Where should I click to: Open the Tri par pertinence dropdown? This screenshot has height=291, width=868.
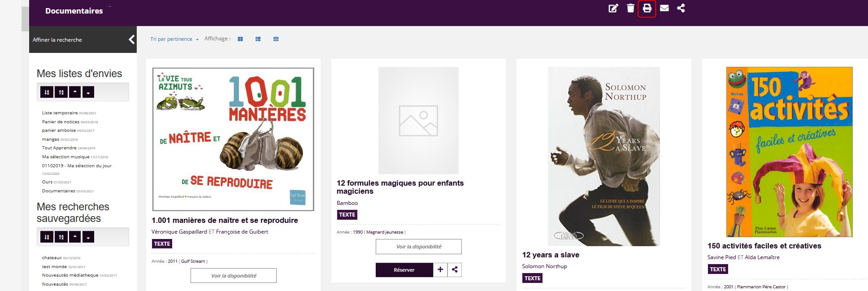(x=174, y=39)
